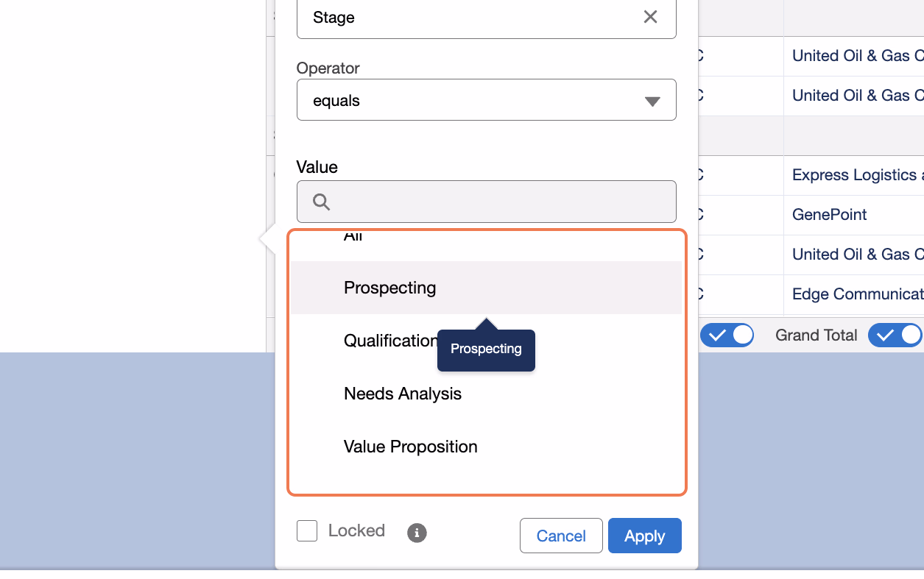This screenshot has height=579, width=924.
Task: Switch off the toggle left of Grand Total
Action: click(727, 335)
